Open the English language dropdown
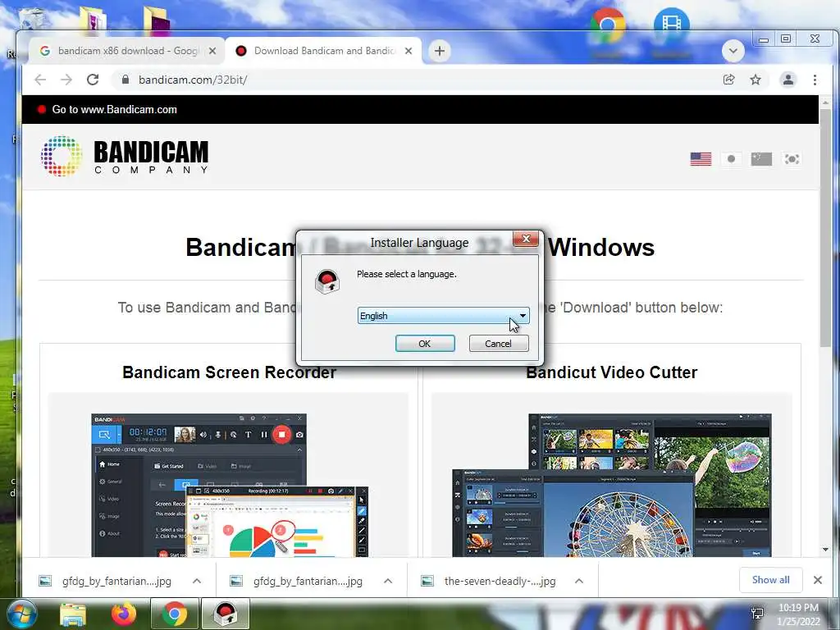 point(443,316)
